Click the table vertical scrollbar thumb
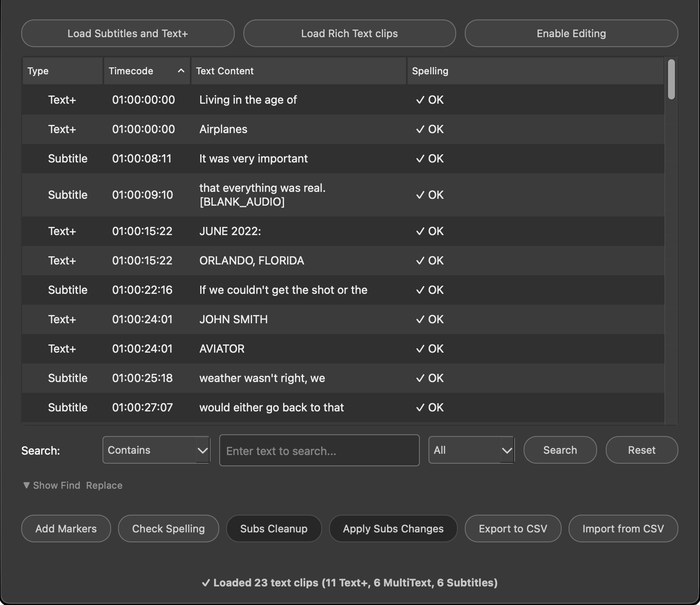 pyautogui.click(x=671, y=80)
